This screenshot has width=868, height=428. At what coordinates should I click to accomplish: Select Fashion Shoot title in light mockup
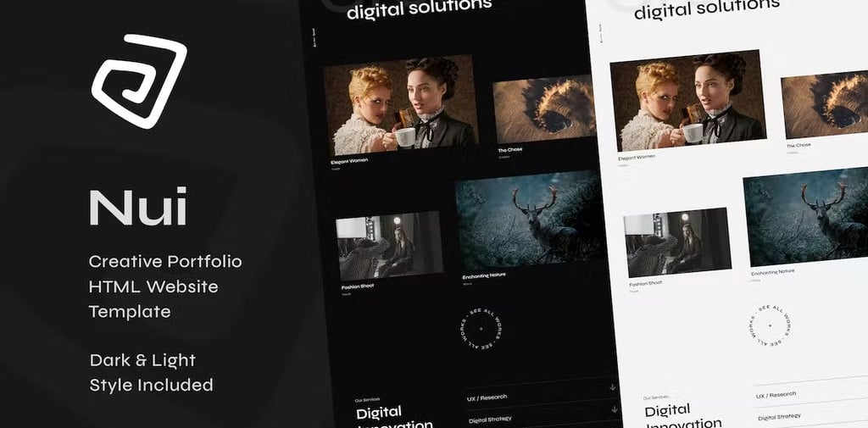(x=645, y=283)
